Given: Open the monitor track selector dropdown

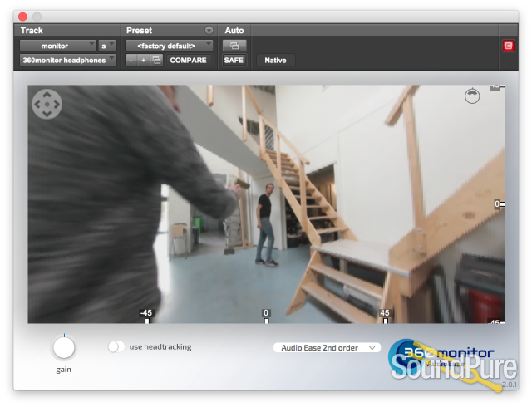Looking at the screenshot, I should tap(57, 46).
